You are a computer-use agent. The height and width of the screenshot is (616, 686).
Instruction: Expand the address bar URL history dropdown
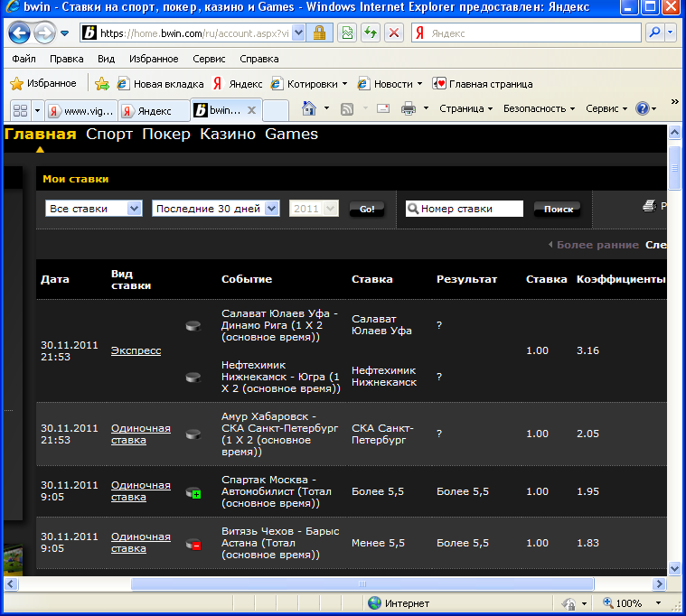pos(298,33)
